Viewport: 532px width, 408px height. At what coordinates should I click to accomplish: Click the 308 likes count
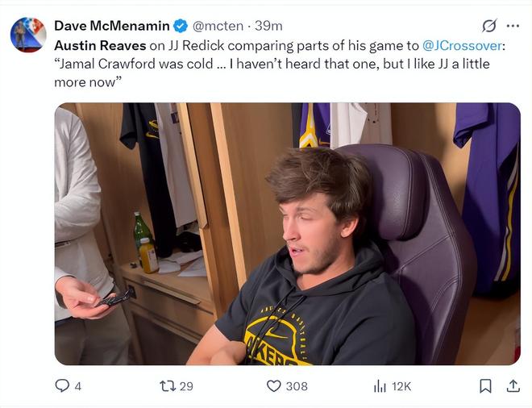[297, 386]
